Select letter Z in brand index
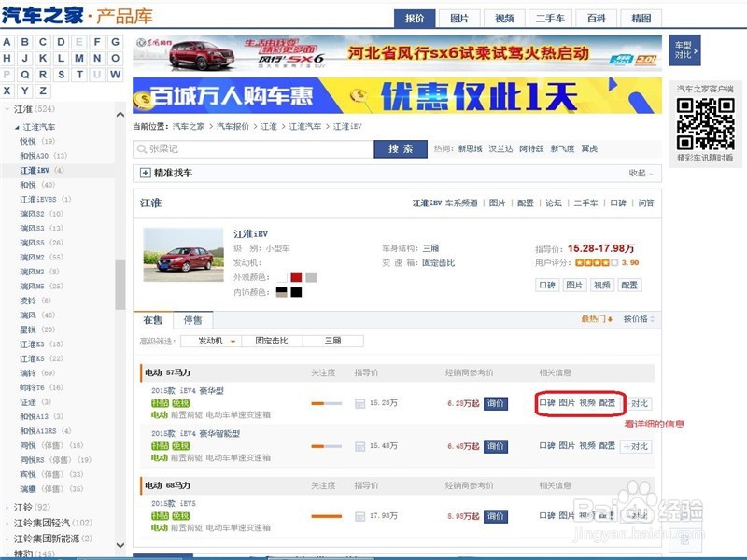Screen dimensions: 747x560 (x=43, y=91)
